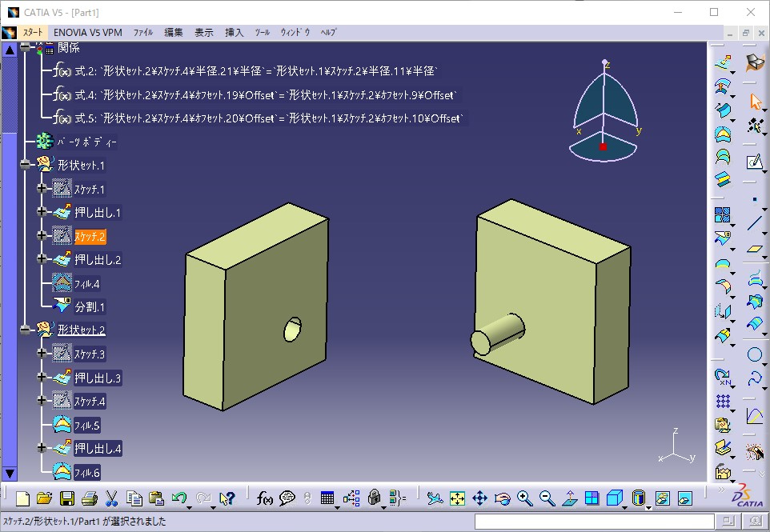
Task: Click the Zoom In magnifier icon
Action: point(525,498)
